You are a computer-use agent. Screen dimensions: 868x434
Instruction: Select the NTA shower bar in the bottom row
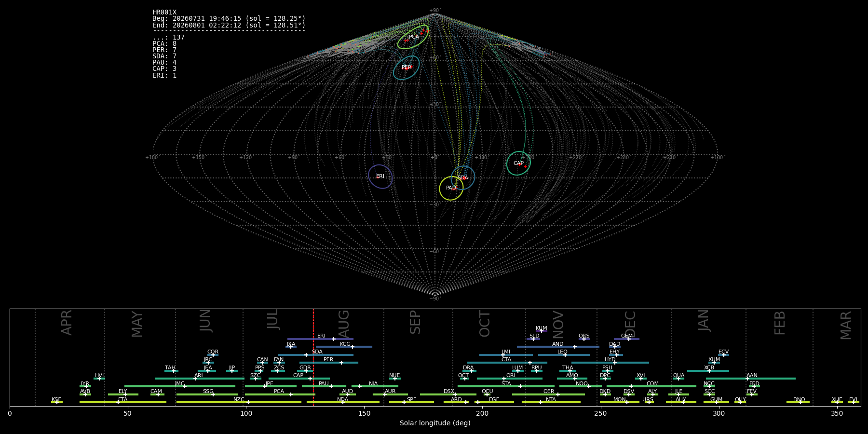pyautogui.click(x=551, y=402)
